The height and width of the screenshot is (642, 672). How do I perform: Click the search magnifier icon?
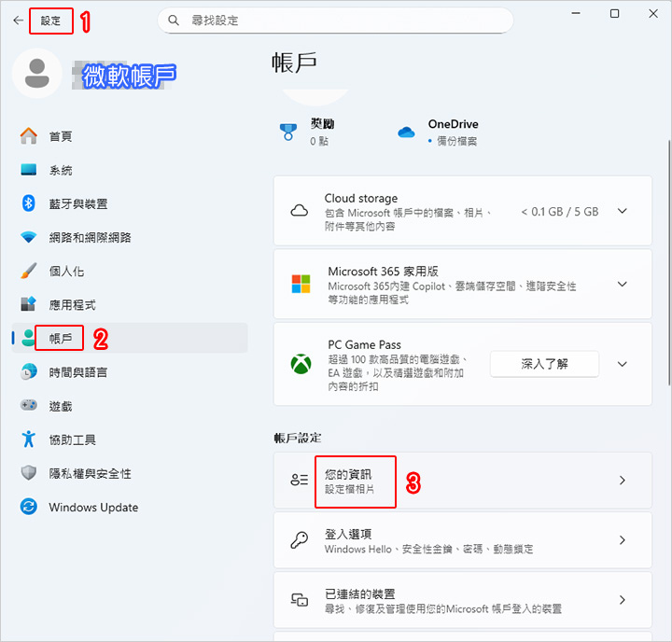click(174, 21)
